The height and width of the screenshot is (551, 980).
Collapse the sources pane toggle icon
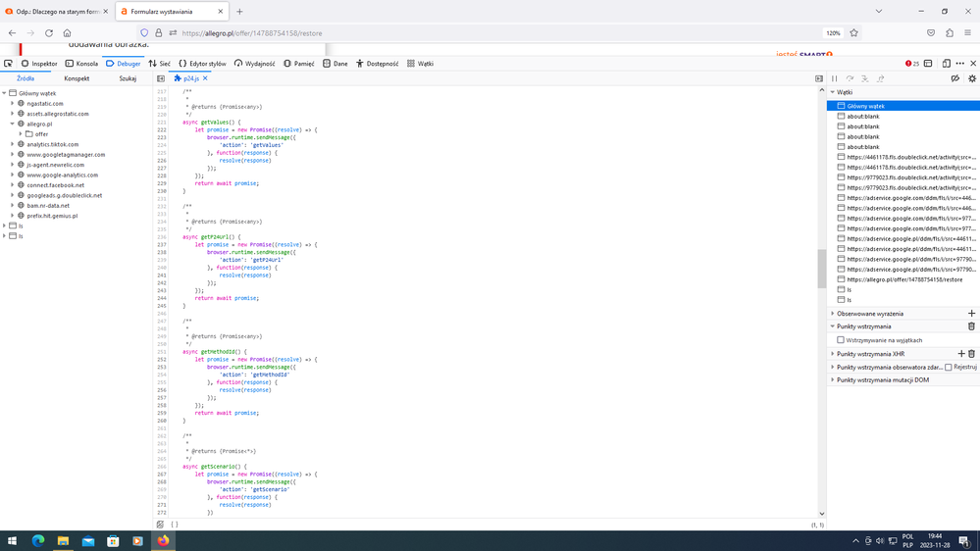(x=161, y=78)
